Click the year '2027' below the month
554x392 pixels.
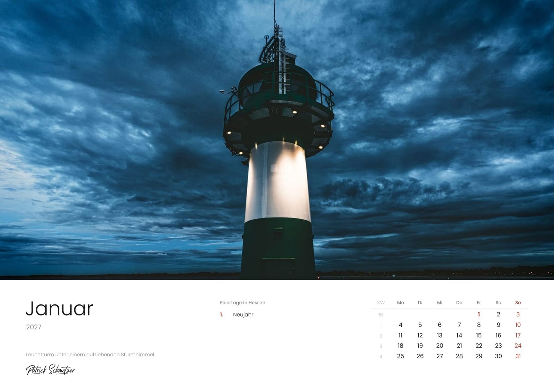point(34,327)
